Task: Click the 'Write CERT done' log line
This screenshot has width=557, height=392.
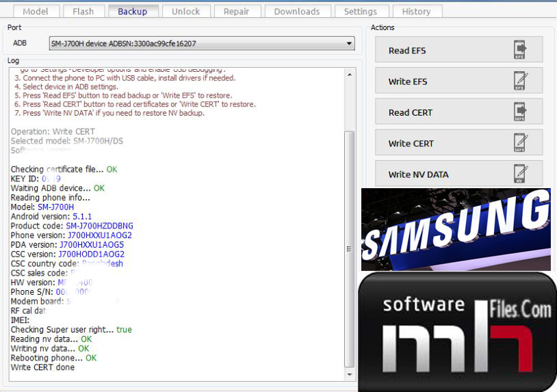Action: tap(42, 367)
